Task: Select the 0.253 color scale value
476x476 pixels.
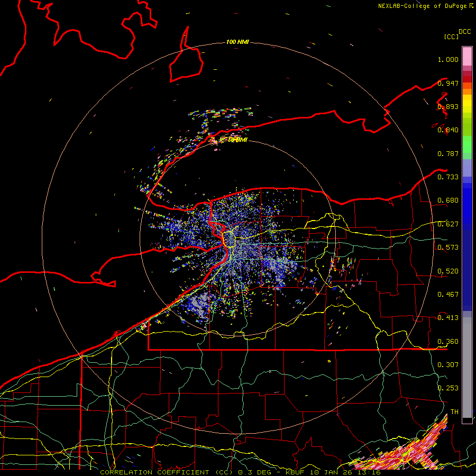Action: click(448, 388)
